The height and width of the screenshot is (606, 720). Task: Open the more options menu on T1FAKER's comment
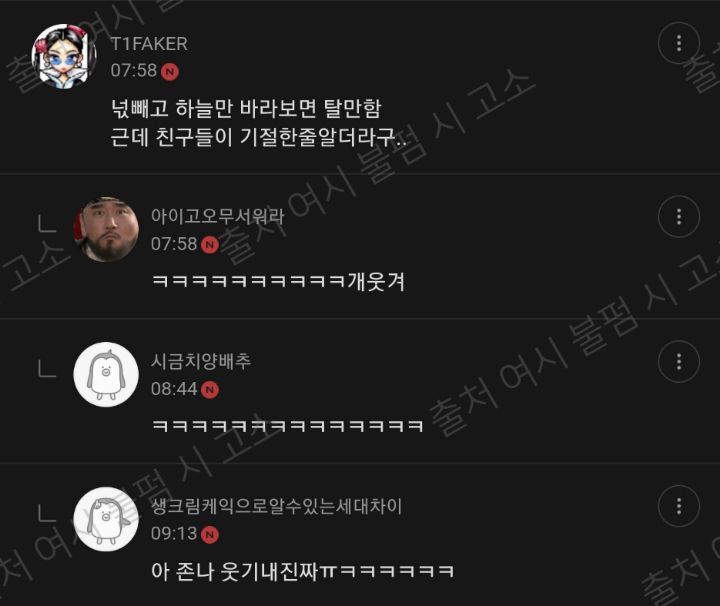tap(679, 43)
